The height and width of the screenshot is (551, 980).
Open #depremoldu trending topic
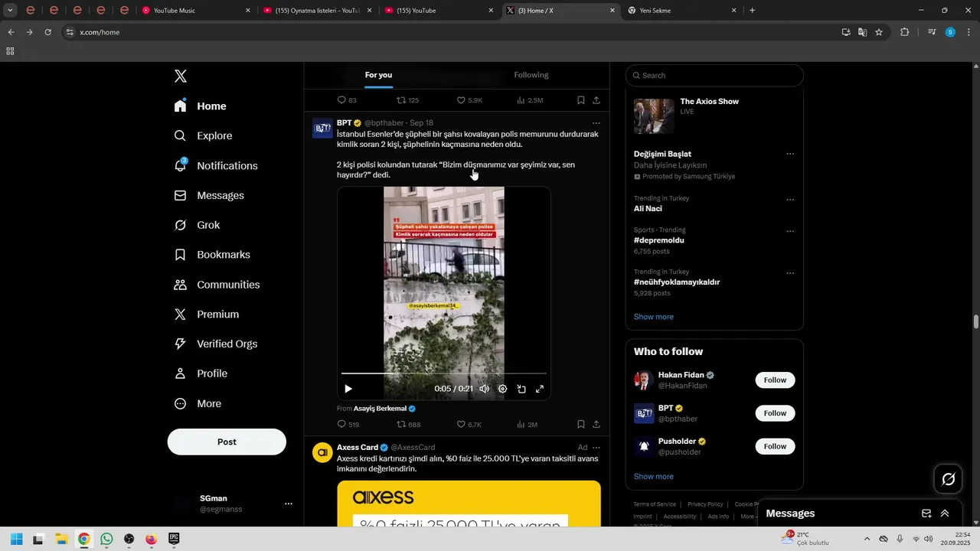coord(658,240)
